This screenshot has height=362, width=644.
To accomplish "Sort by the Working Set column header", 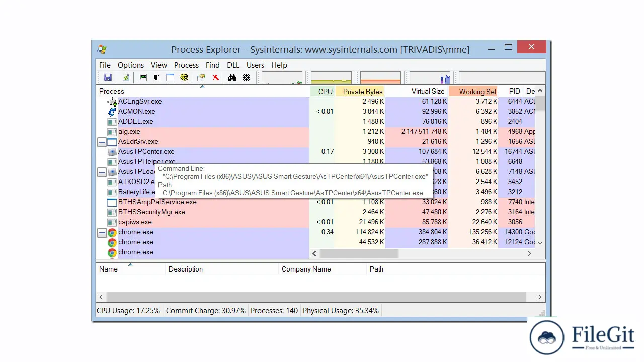I will coord(473,91).
